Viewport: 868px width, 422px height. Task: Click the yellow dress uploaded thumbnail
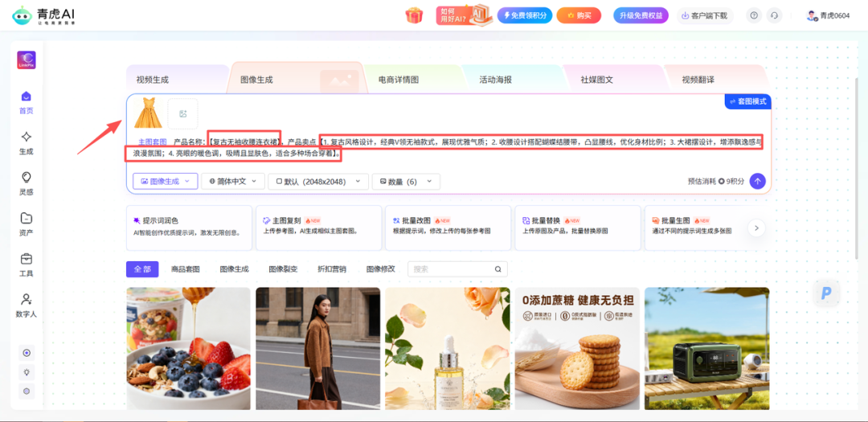(x=148, y=113)
